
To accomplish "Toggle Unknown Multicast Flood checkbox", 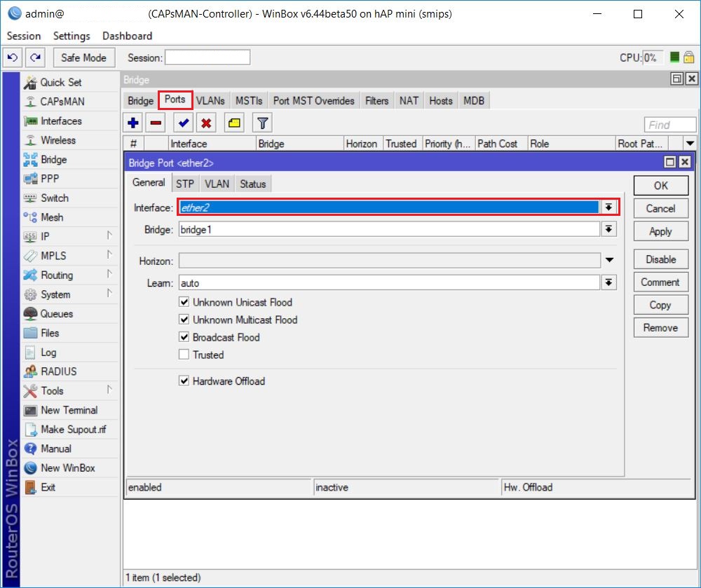I will (184, 320).
